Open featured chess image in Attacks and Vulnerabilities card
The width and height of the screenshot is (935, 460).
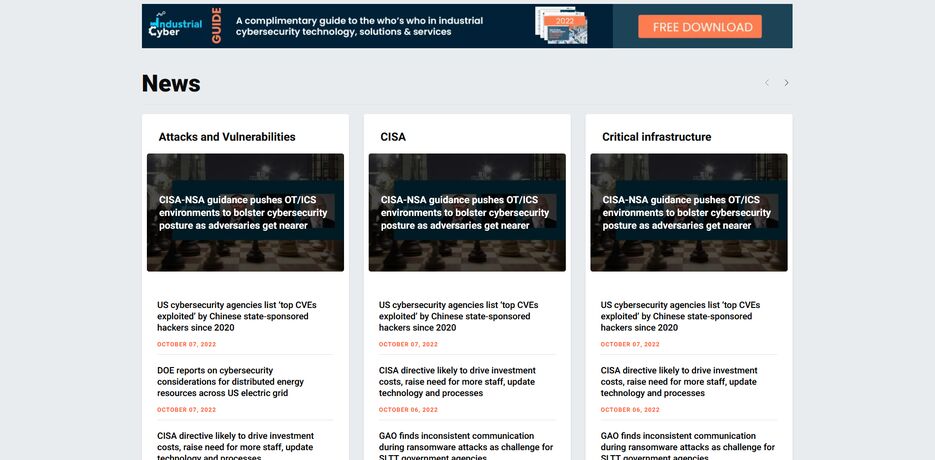245,212
